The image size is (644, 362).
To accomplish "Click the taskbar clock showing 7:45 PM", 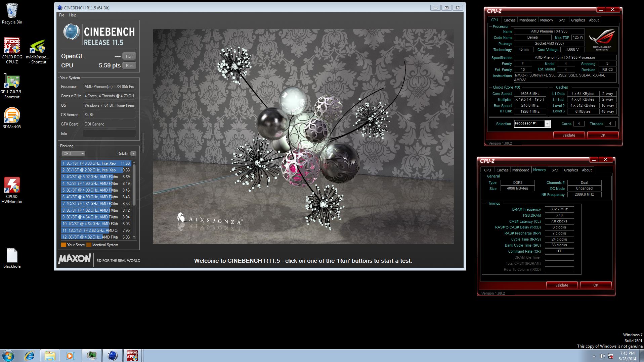I will click(x=627, y=356).
